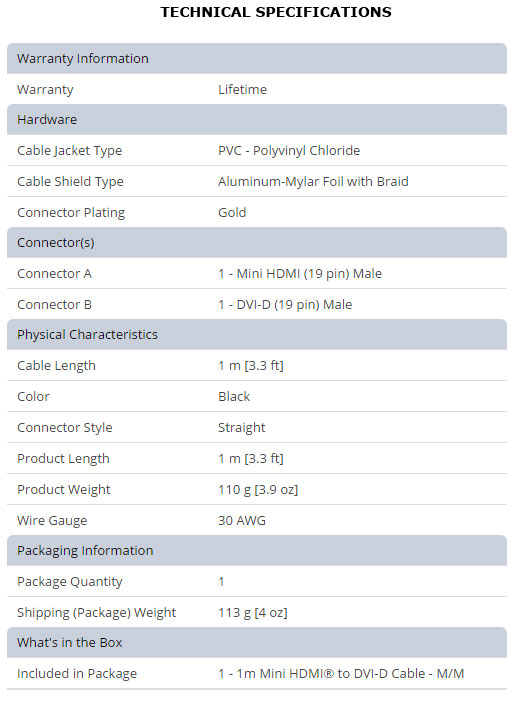
Task: Select the Product Weight 110 g value
Action: coord(258,489)
